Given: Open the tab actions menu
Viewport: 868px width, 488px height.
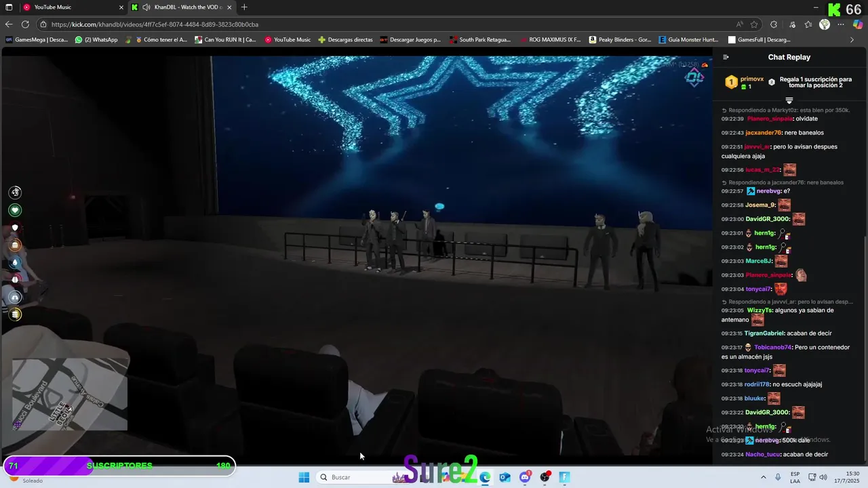Looking at the screenshot, I should point(9,7).
